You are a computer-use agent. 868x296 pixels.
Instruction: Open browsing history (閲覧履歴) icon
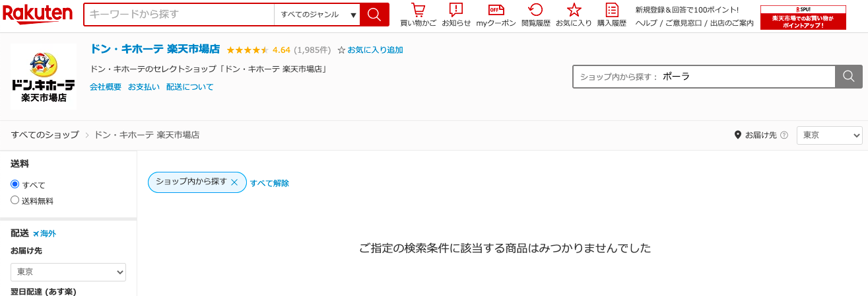(536, 15)
